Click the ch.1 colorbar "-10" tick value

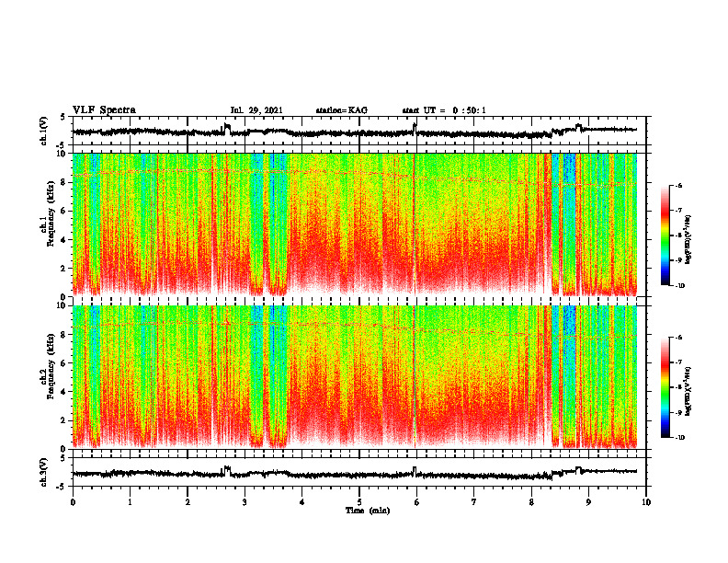[x=679, y=286]
